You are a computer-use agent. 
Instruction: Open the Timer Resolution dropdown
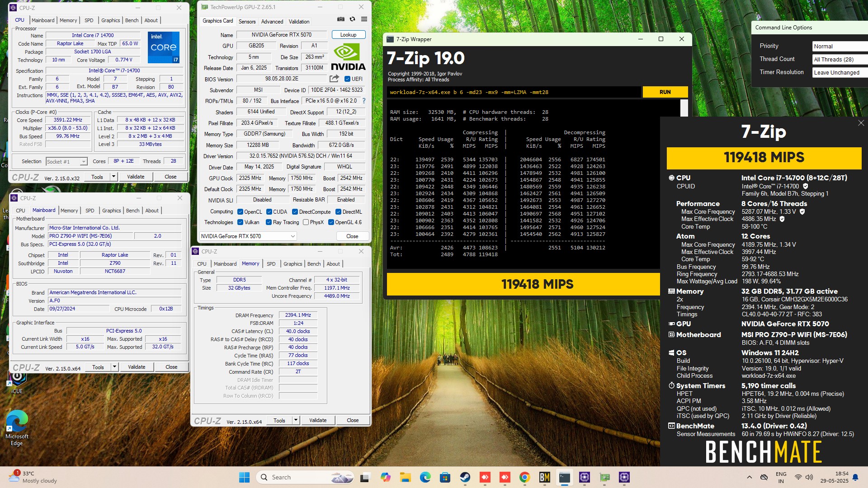(x=840, y=72)
